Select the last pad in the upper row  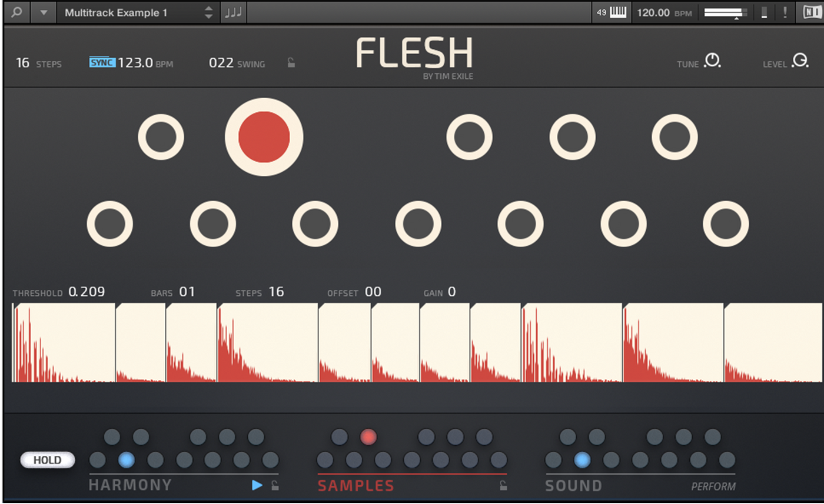(x=675, y=137)
